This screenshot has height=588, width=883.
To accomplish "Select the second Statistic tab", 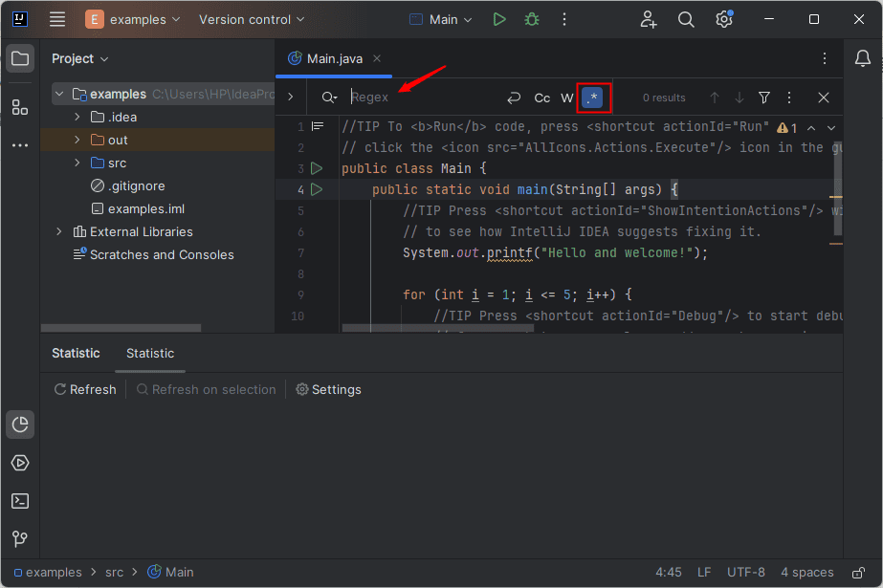I will point(150,354).
